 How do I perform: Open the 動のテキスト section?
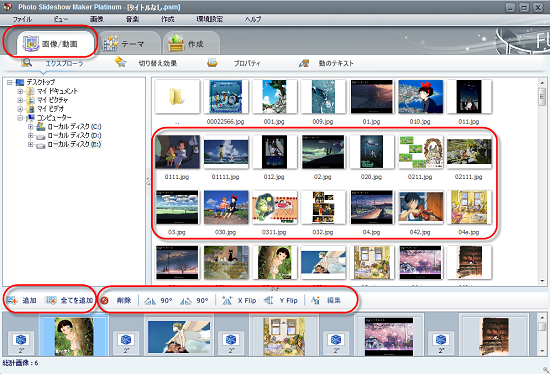(336, 64)
